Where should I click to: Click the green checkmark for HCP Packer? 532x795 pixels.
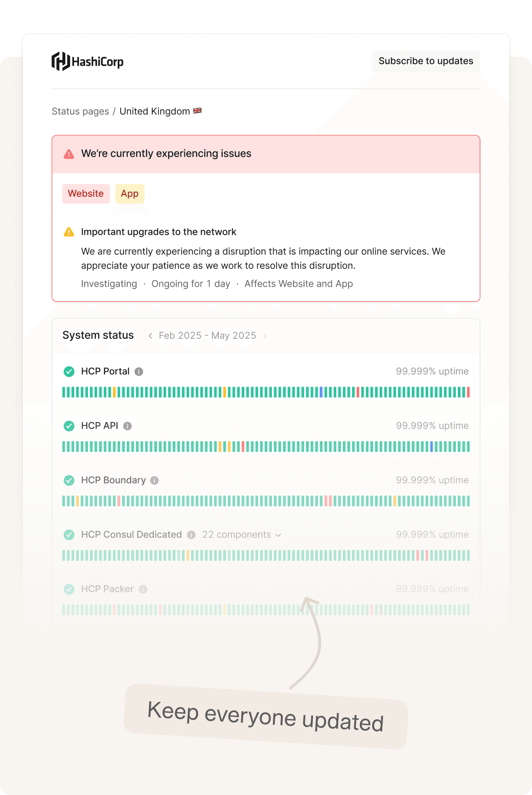pyautogui.click(x=69, y=589)
